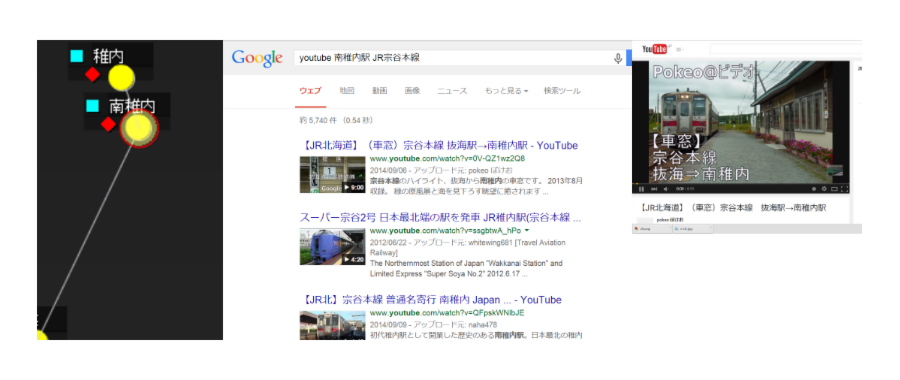
Task: Click the pokeo channel name
Action: pyautogui.click(x=670, y=220)
